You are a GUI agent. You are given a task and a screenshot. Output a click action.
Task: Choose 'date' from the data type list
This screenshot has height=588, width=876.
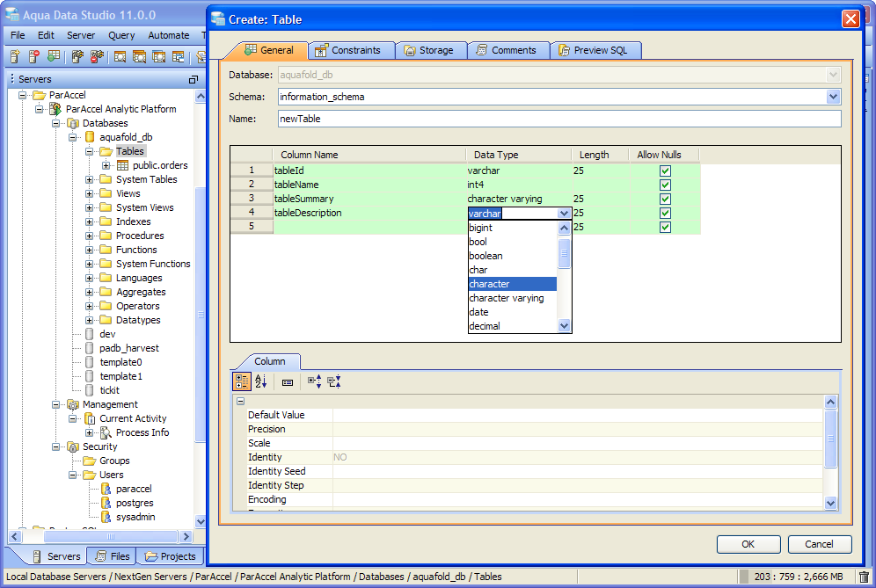point(512,312)
